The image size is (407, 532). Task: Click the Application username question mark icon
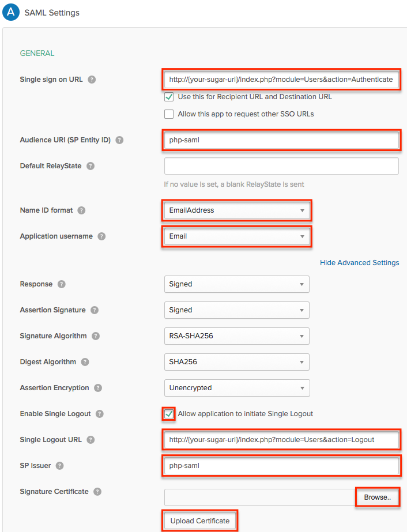[x=101, y=236]
